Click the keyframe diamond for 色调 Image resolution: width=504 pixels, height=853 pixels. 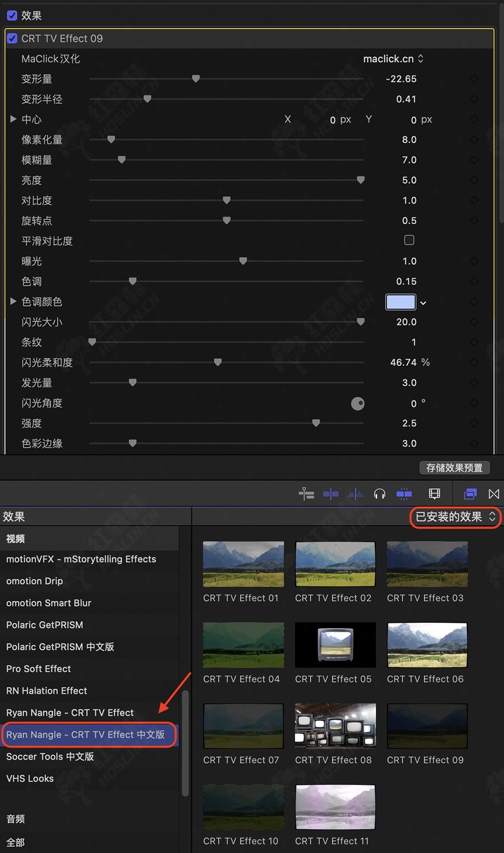pos(474,281)
